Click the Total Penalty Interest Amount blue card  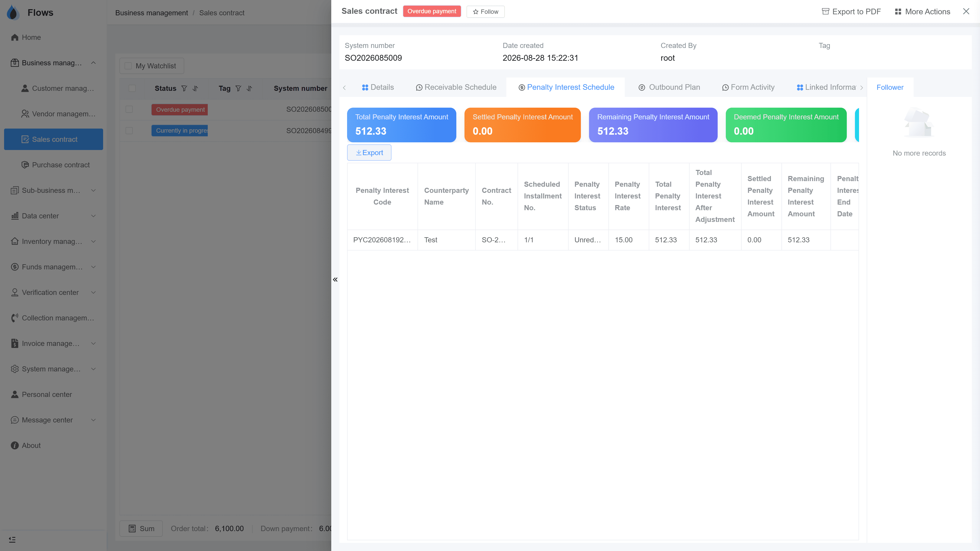pyautogui.click(x=401, y=125)
